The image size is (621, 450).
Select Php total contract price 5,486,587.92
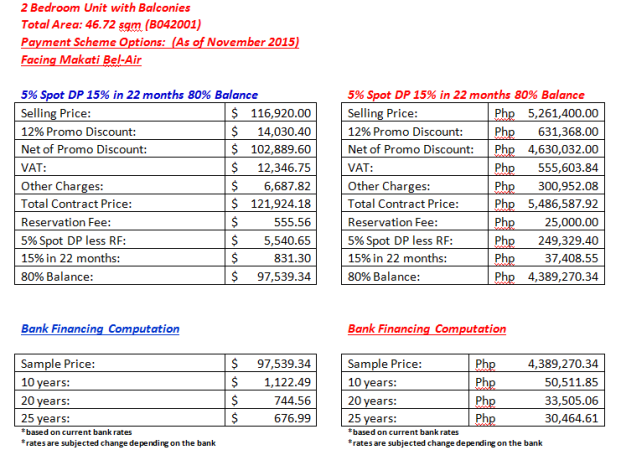[x=546, y=204]
